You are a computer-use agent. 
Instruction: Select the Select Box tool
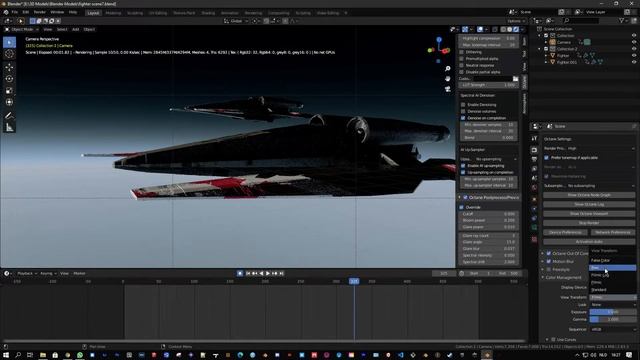(x=9, y=42)
